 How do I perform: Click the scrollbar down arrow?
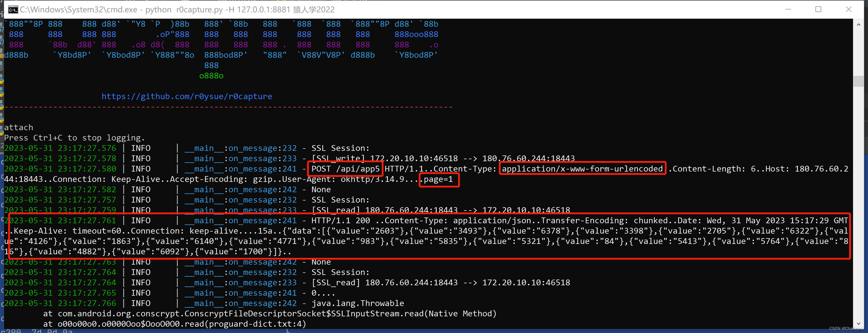point(858,324)
